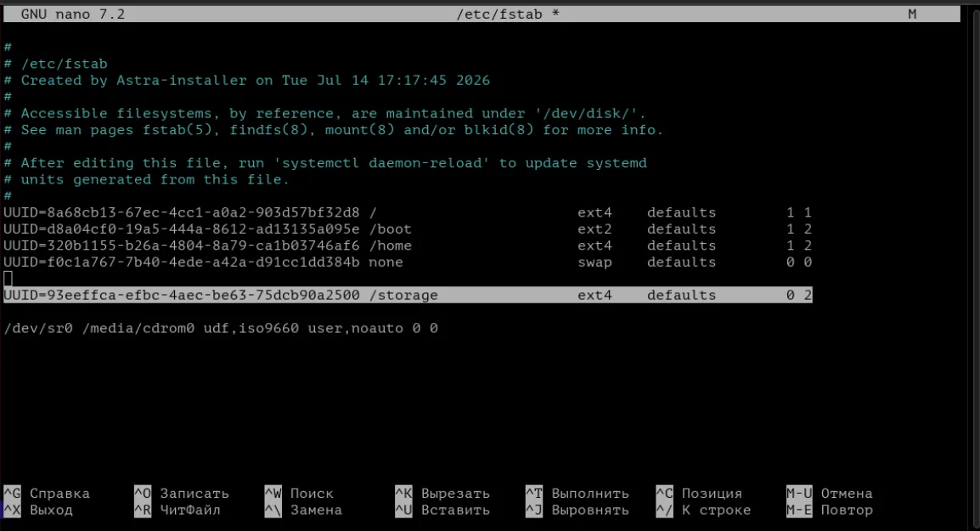
Task: Click the swap partition fstab line
Action: 408,262
